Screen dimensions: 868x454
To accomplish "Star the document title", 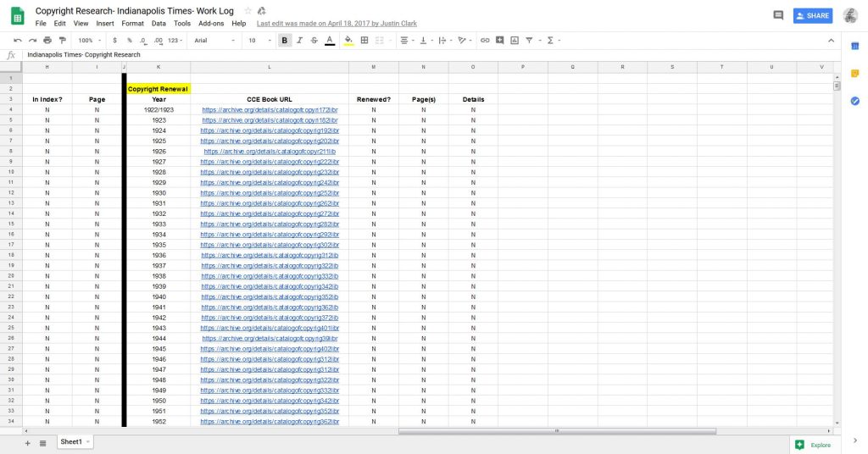I will (x=248, y=10).
